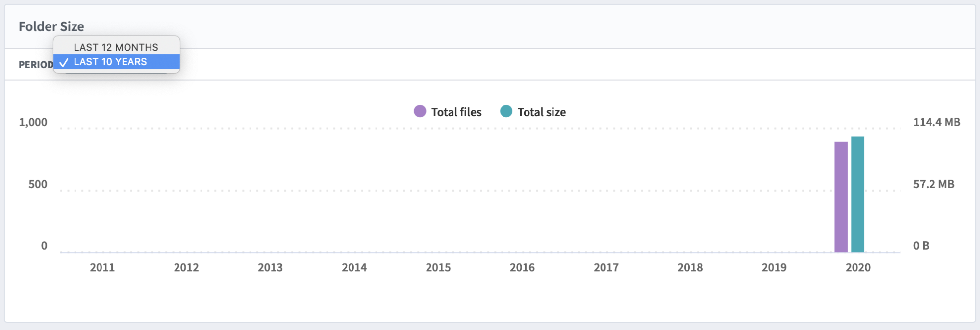Select the LAST 12 MONTHS period option
Viewport: 980px width, 330px height.
116,47
